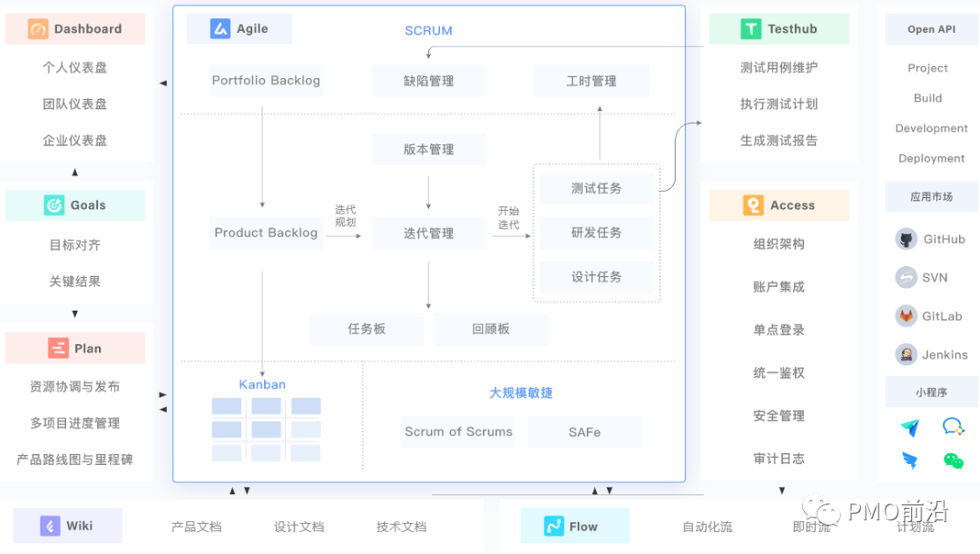Click the 回顾板 box

(491, 329)
